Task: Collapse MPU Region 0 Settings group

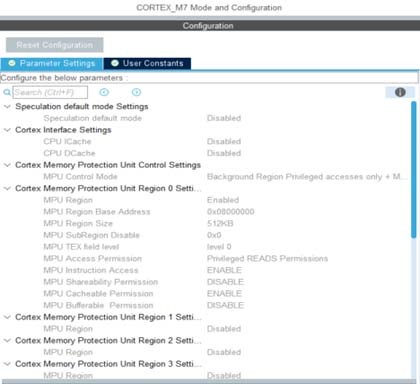Action: [7, 188]
